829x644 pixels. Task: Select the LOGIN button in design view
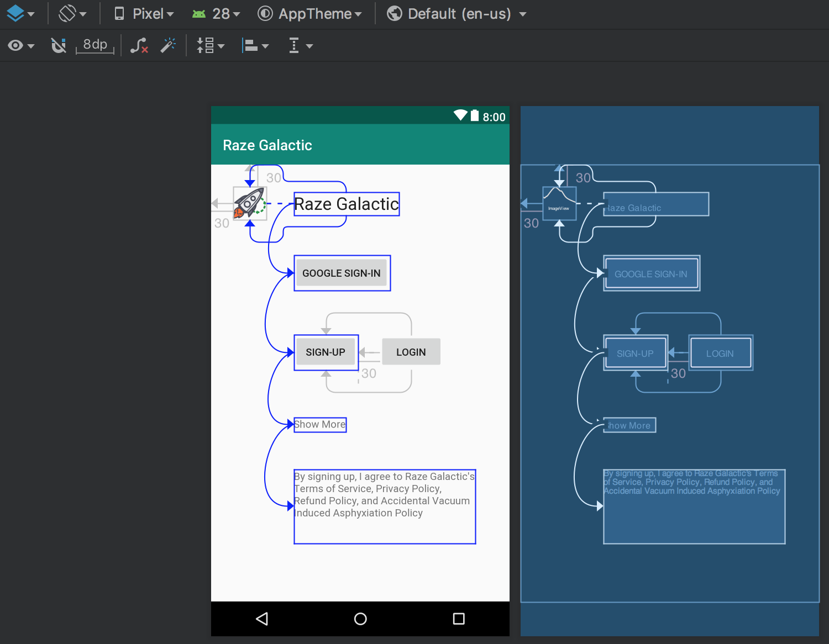(411, 352)
